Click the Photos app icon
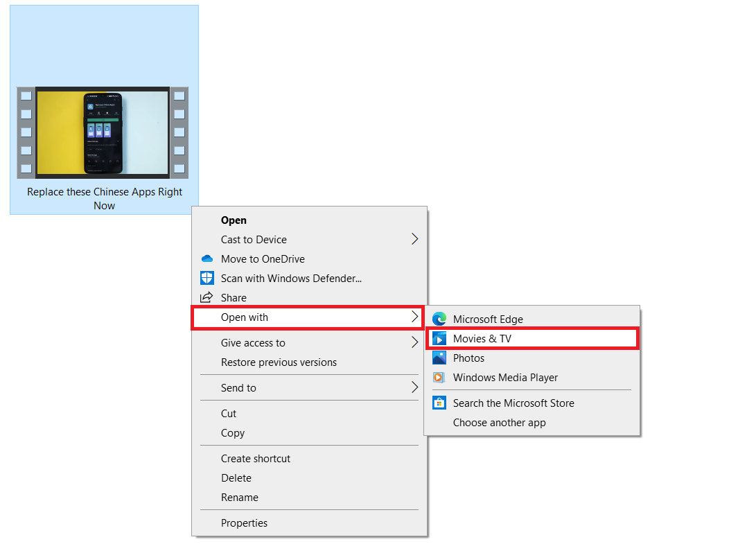Screen dimensions: 756x544 pos(439,358)
